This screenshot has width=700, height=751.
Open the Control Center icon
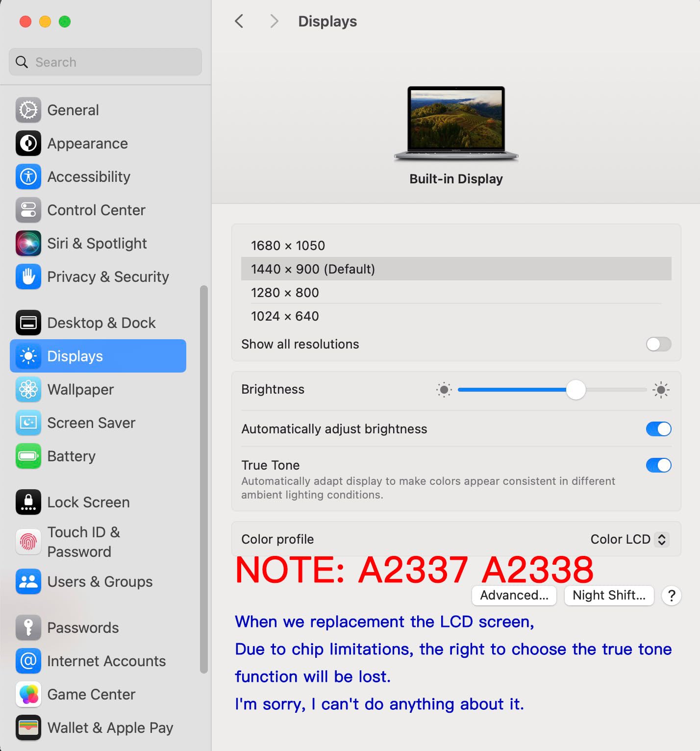[x=28, y=210]
